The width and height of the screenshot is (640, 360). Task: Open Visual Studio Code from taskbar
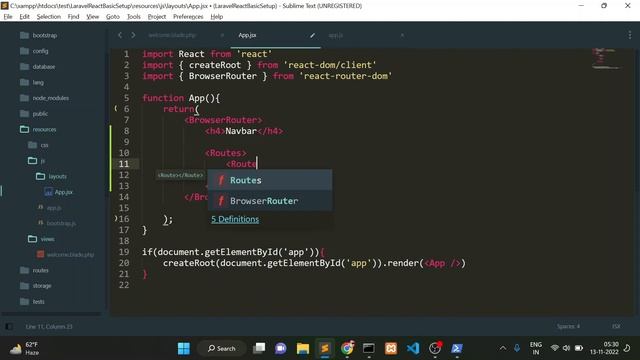click(x=413, y=349)
